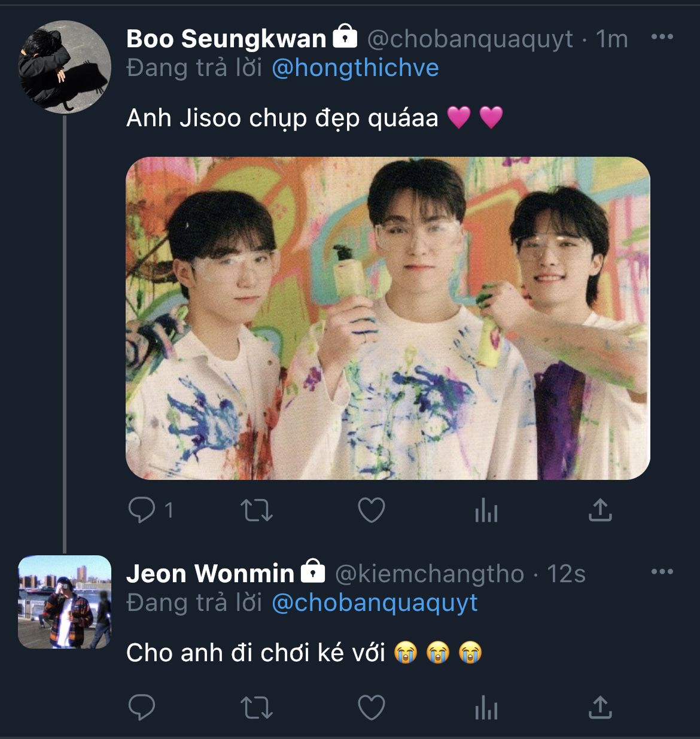Open more options for Jeon Wonmin's tweet
700x739 pixels.
click(662, 572)
